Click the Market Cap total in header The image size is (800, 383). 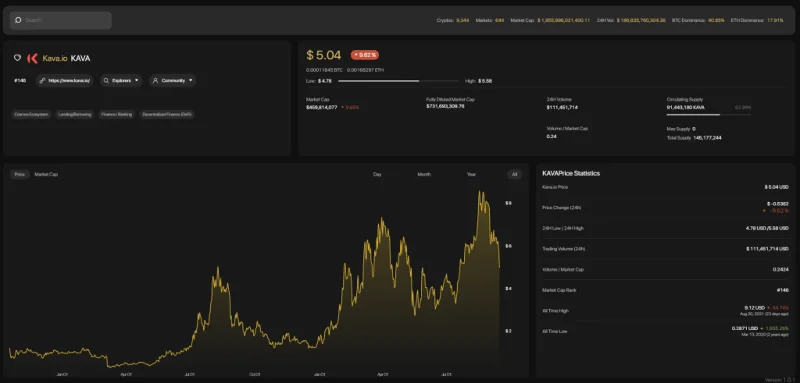pos(564,20)
